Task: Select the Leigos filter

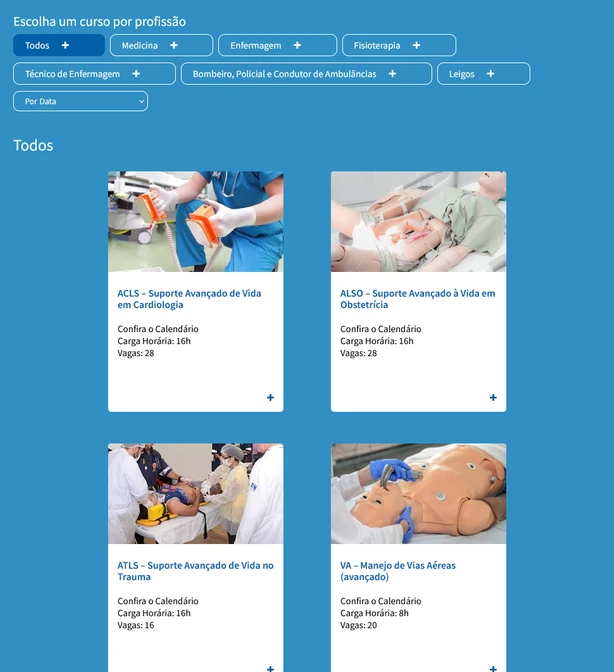Action: pos(484,74)
